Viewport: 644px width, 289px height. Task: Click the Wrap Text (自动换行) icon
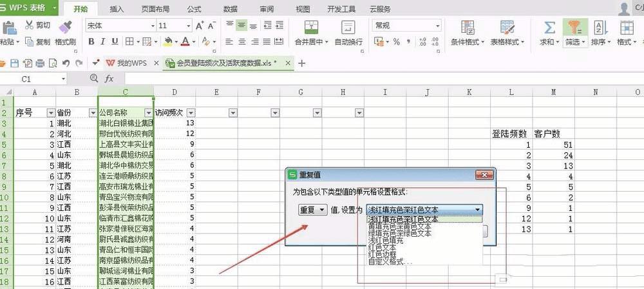(348, 27)
